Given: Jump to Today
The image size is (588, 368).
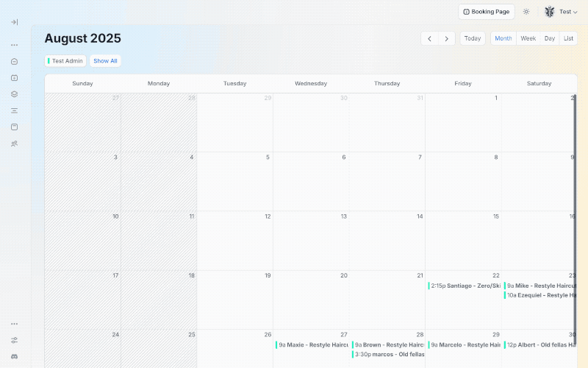Looking at the screenshot, I should tap(473, 38).
